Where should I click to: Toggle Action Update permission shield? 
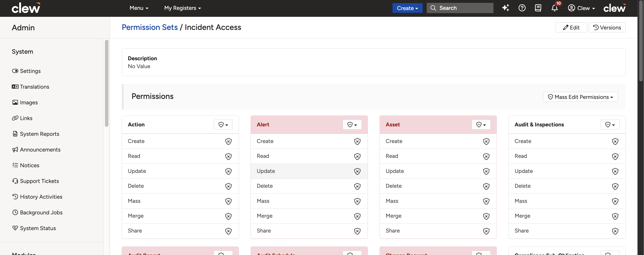click(228, 171)
